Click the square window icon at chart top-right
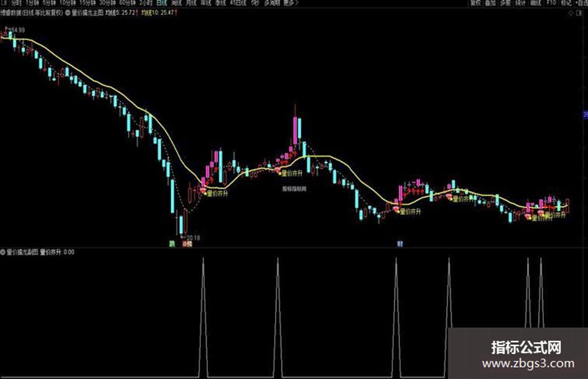 [579, 13]
